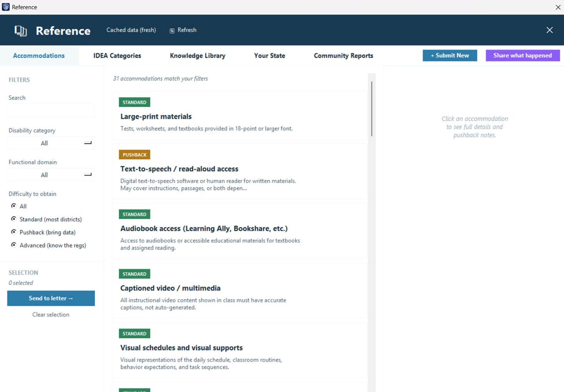The image size is (564, 392).
Task: Click the Search input field in filters
Action: click(x=51, y=111)
